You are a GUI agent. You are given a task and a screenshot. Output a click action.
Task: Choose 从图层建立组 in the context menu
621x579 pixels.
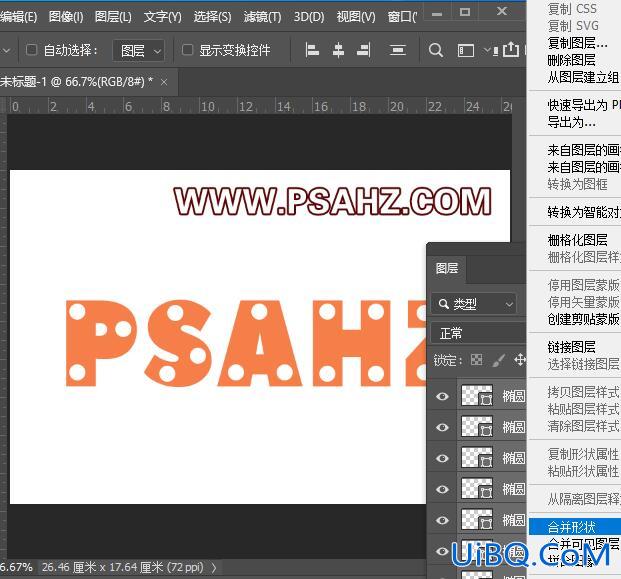(583, 77)
